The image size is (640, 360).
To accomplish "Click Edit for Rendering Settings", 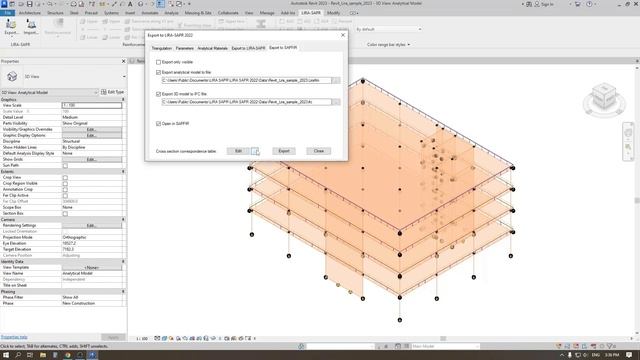I will point(92,226).
